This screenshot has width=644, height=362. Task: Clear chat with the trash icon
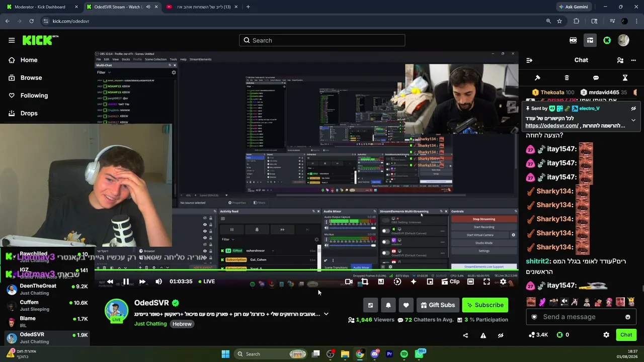tap(567, 78)
